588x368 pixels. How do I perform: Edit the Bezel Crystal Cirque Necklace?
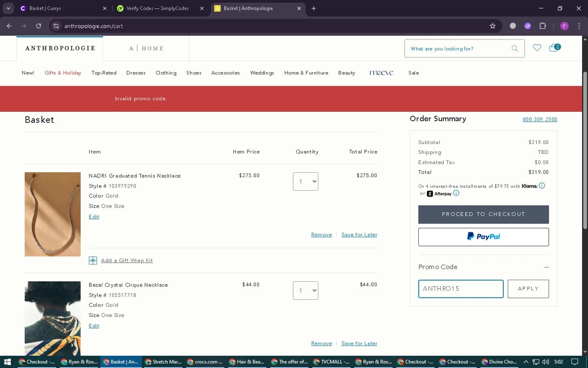(x=94, y=326)
